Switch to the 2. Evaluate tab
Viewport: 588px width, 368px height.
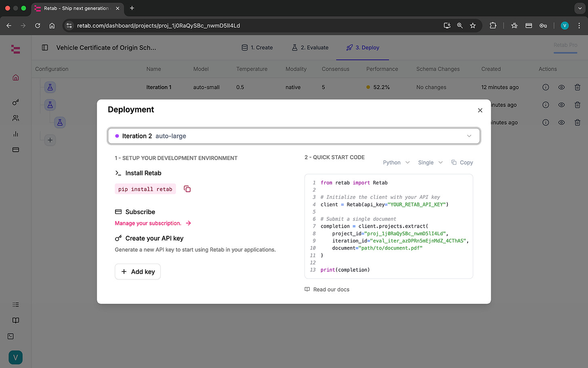click(310, 48)
